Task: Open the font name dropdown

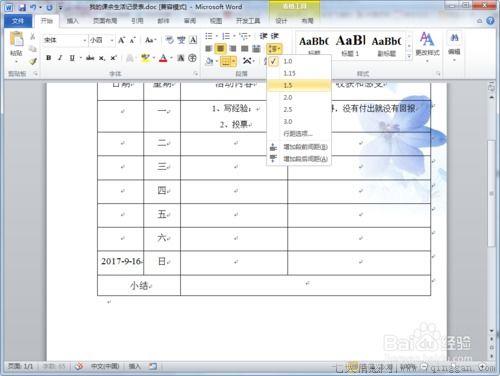Action: point(84,40)
